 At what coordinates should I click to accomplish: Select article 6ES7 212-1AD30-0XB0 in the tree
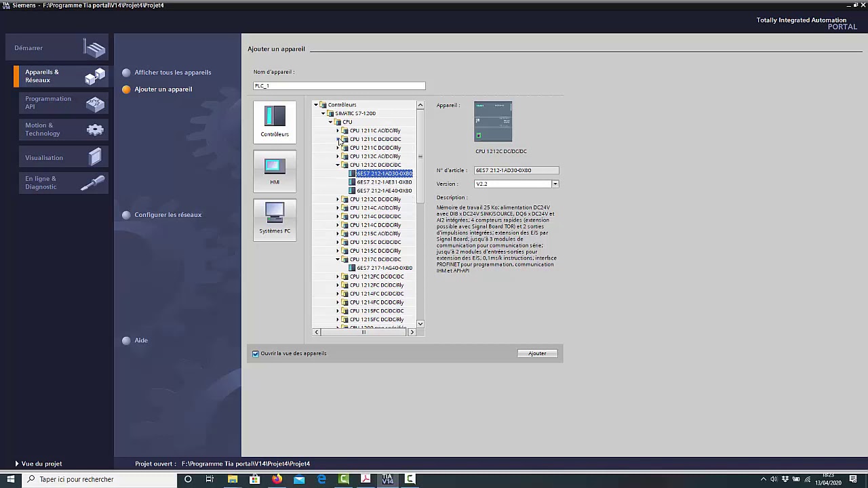(x=384, y=174)
